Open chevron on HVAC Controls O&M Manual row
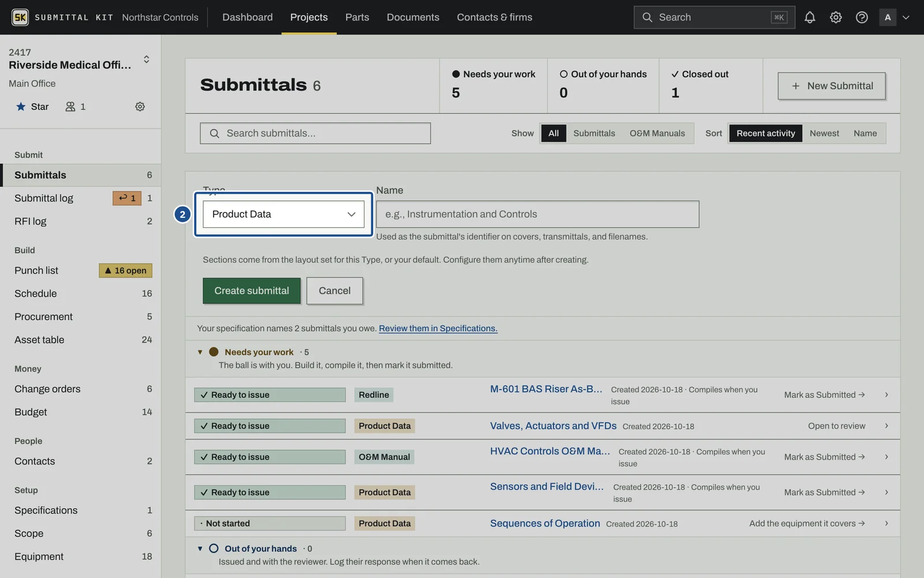This screenshot has width=924, height=578. [886, 457]
